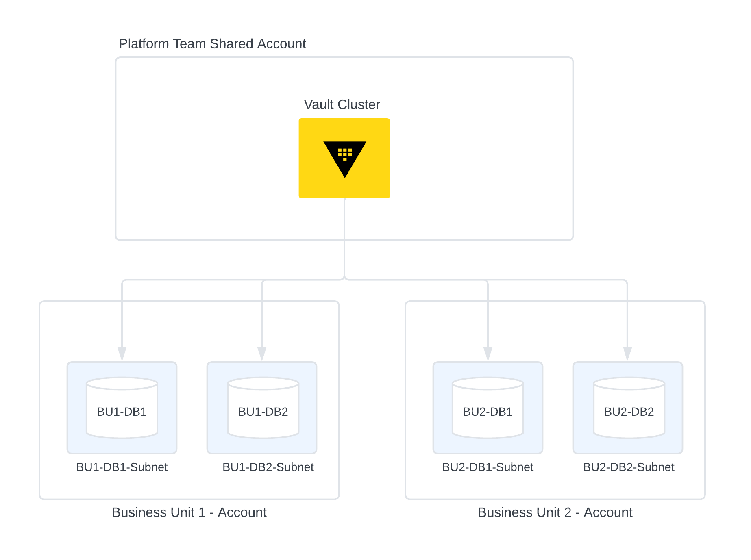Click the Business Unit 2 - Account label
The width and height of the screenshot is (751, 560).
pyautogui.click(x=555, y=512)
